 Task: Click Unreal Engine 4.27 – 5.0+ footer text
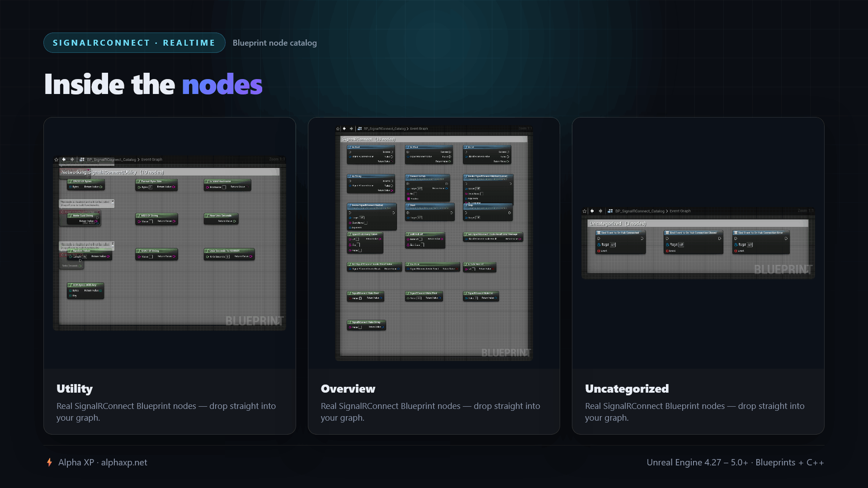(x=736, y=462)
